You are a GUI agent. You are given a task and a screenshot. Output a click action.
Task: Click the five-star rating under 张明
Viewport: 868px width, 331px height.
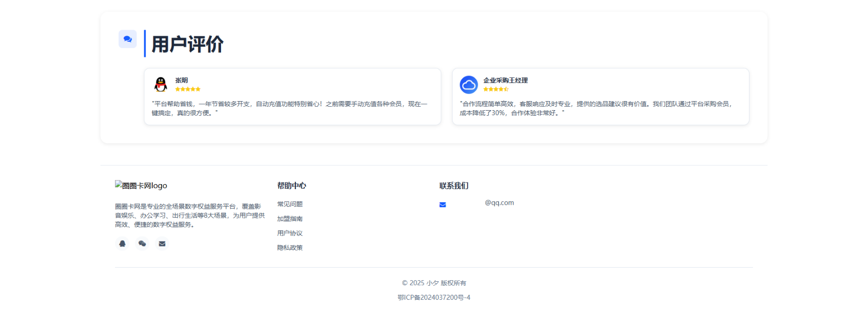[x=188, y=89]
